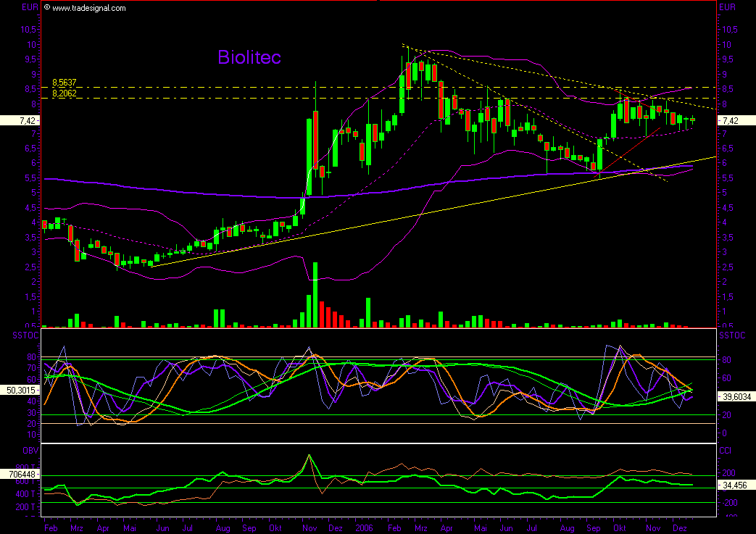Click the tallest green volume bar in November

click(315, 295)
